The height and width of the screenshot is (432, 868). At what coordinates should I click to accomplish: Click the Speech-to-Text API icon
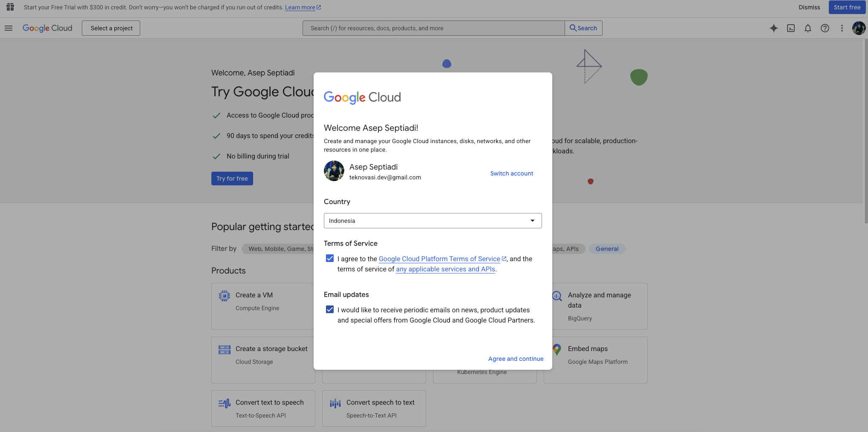pyautogui.click(x=335, y=403)
